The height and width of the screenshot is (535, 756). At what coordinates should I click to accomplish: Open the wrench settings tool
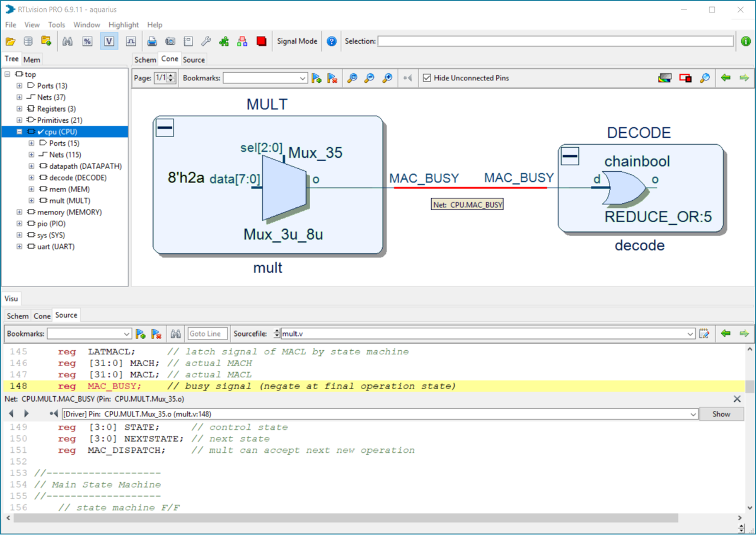[x=206, y=41]
